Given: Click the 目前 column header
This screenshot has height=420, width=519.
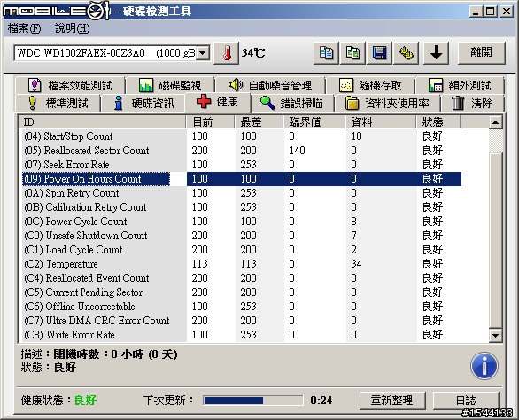Looking at the screenshot, I should [210, 122].
